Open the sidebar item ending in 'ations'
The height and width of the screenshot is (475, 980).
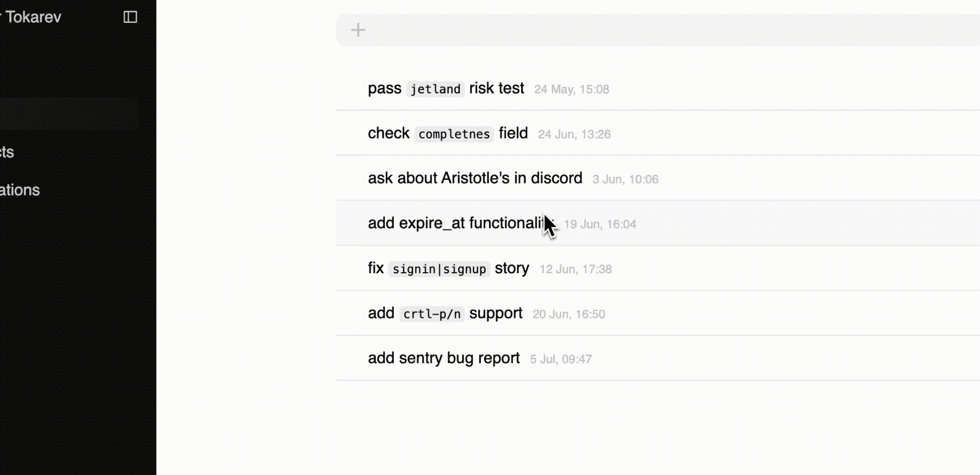(20, 190)
